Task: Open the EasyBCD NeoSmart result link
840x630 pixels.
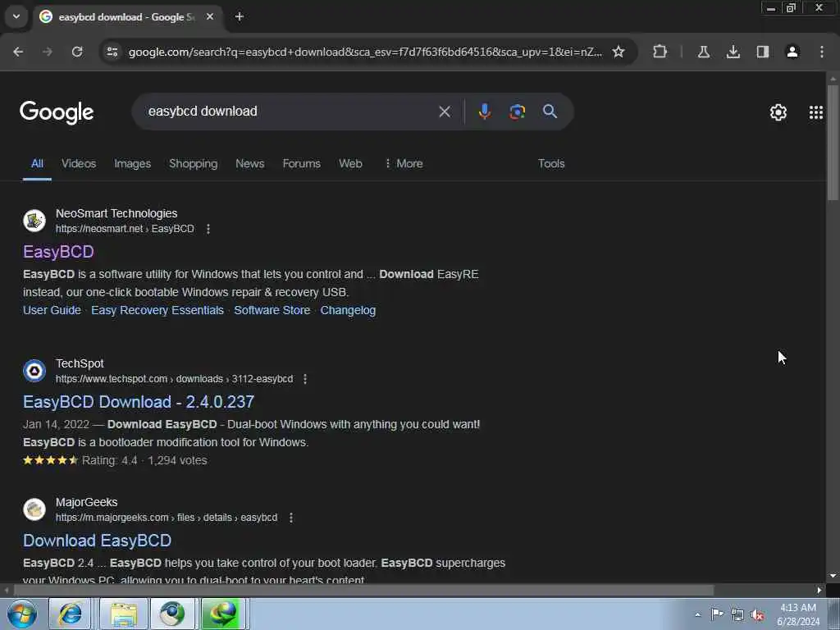Action: 58,252
